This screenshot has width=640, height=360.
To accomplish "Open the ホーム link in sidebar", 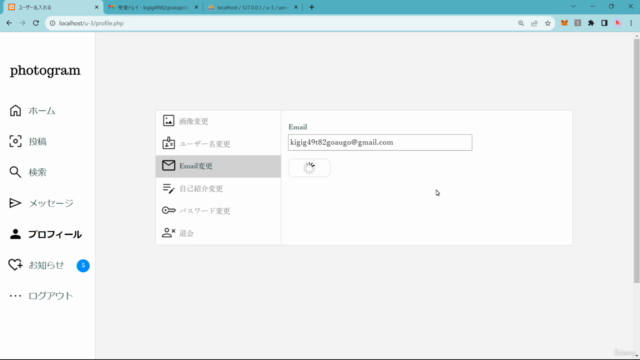I will point(42,111).
